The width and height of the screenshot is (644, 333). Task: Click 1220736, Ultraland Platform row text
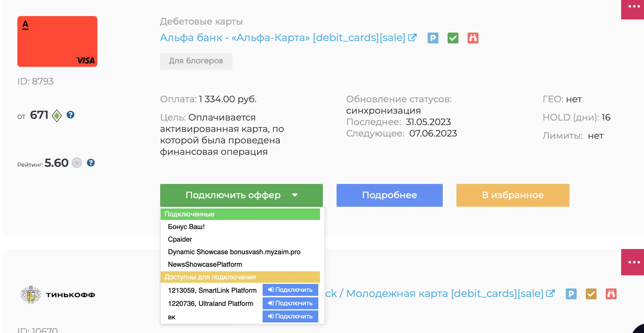click(x=210, y=304)
